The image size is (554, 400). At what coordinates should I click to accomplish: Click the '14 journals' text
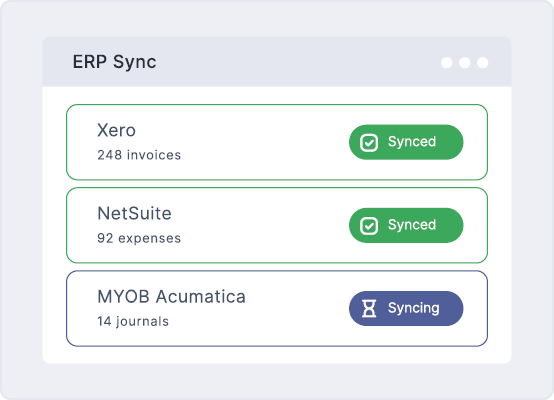click(133, 321)
